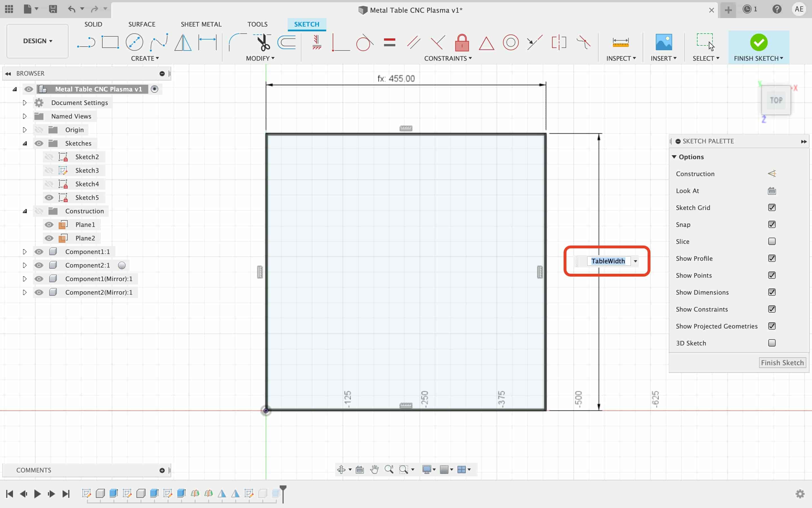Apply the Collinear constraint
Screen dimensions: 812x508
coord(535,43)
